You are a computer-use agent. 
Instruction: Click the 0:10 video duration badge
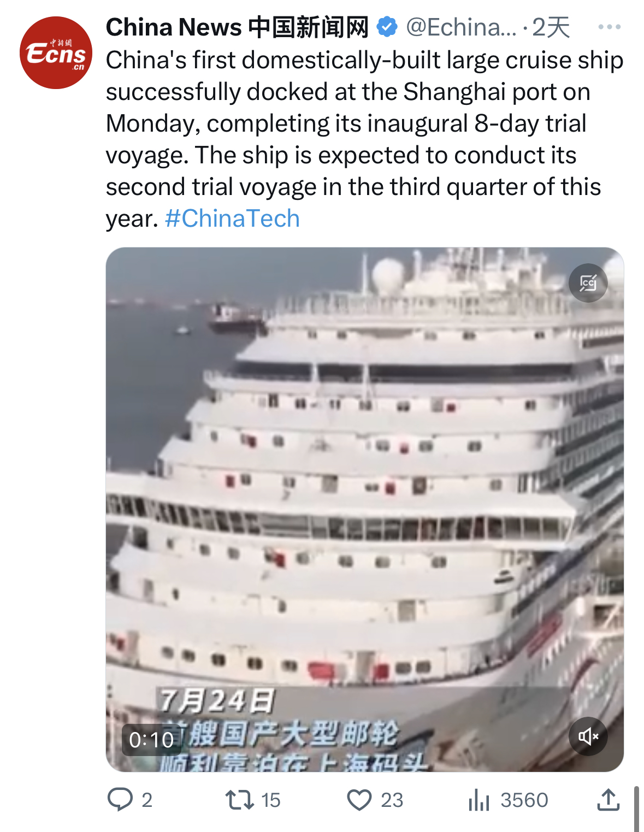tap(151, 740)
